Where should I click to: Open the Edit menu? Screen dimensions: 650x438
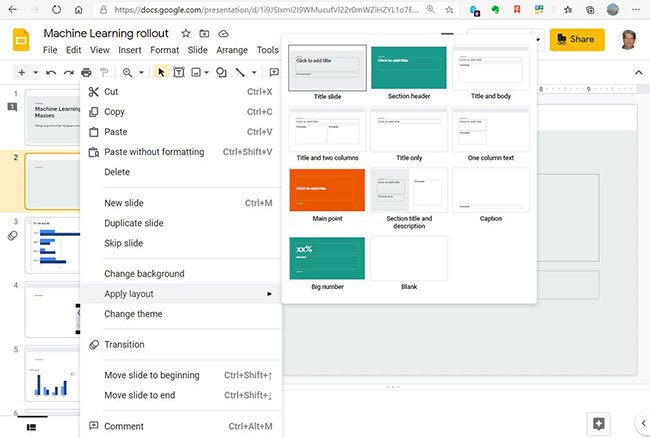[73, 50]
